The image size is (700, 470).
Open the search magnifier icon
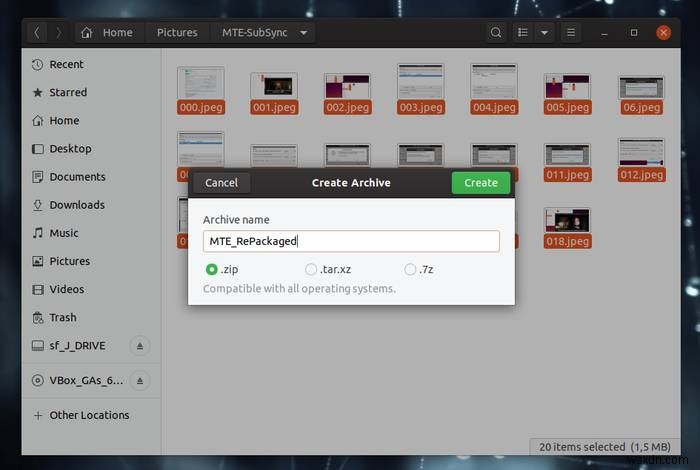click(x=496, y=33)
